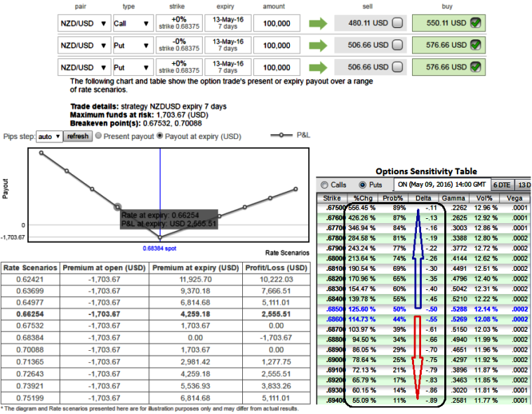Image resolution: width=532 pixels, height=414 pixels.
Task: Click the Profit/Loss (USD) table header
Action: point(277,268)
